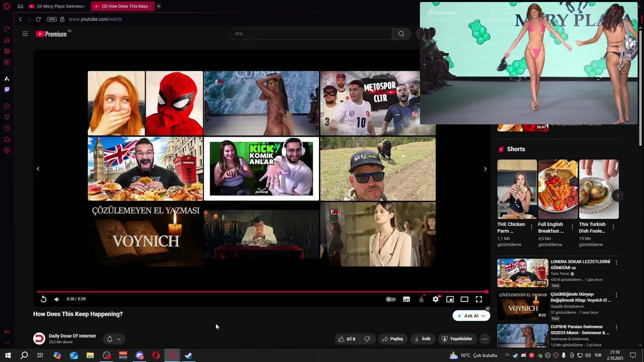Click the search magnifier button
Image resolution: width=644 pixels, height=362 pixels.
[401, 34]
